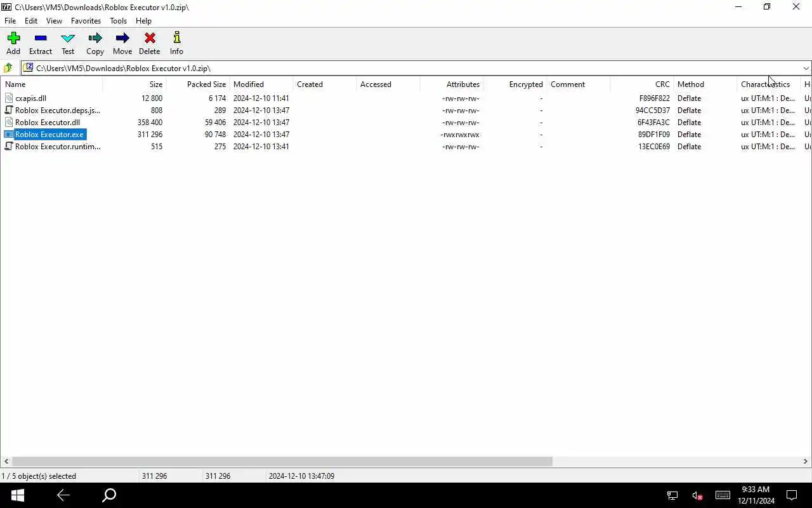
Task: Click status bar '1 / 5 object(s) selected'
Action: pyautogui.click(x=39, y=476)
